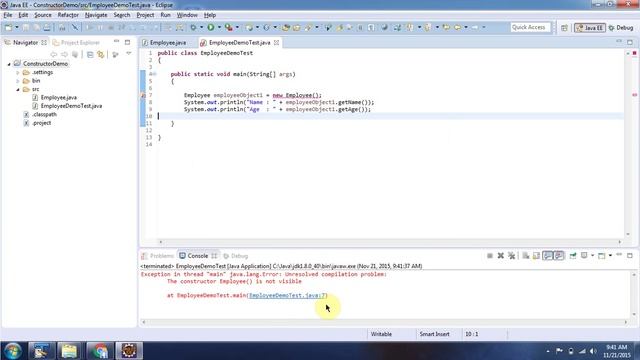640x360 pixels.
Task: Click the Windows Start button
Action: tap(12, 351)
